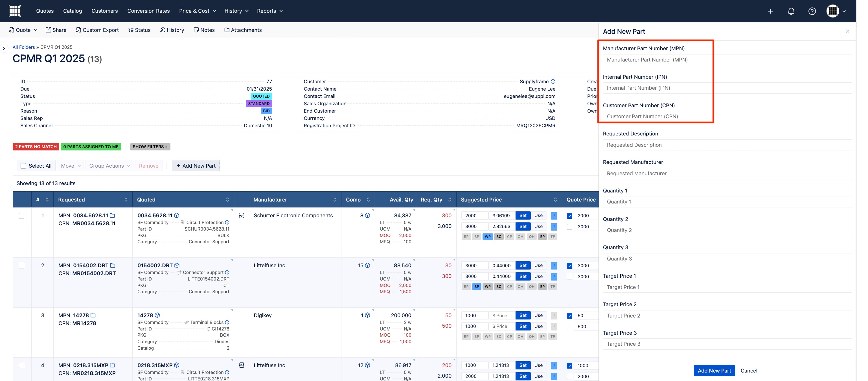Open PDF datasheet icon for row 1

tap(242, 216)
